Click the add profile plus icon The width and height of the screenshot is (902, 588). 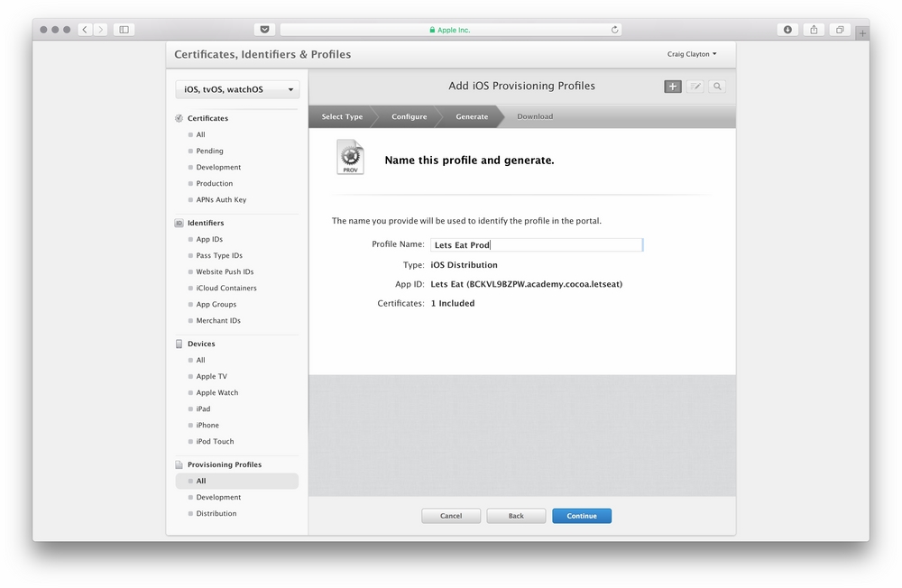tap(673, 87)
